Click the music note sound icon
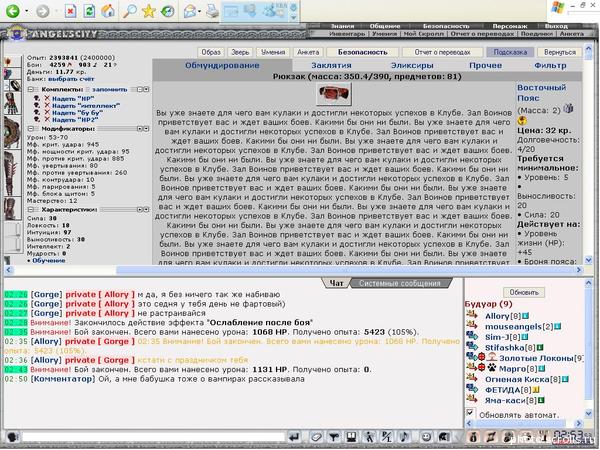The height and width of the screenshot is (450, 600). coord(404,437)
